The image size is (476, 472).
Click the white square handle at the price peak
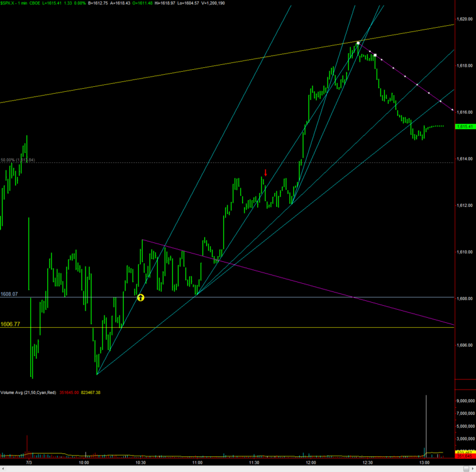(358, 43)
